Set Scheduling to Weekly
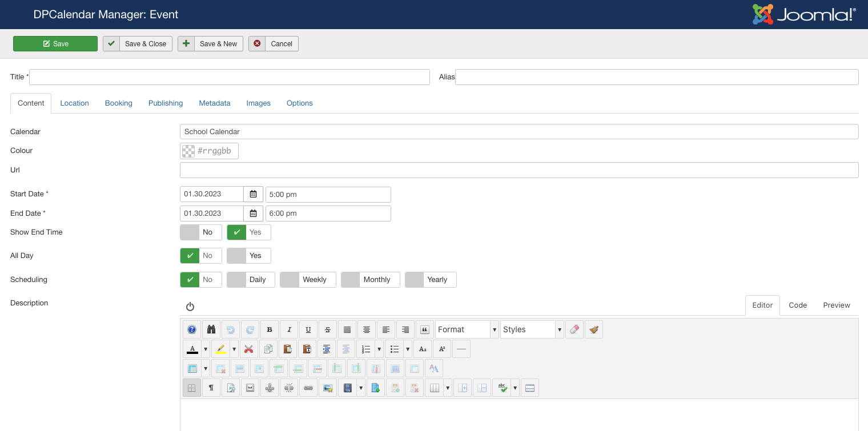This screenshot has height=431, width=868. [x=308, y=280]
